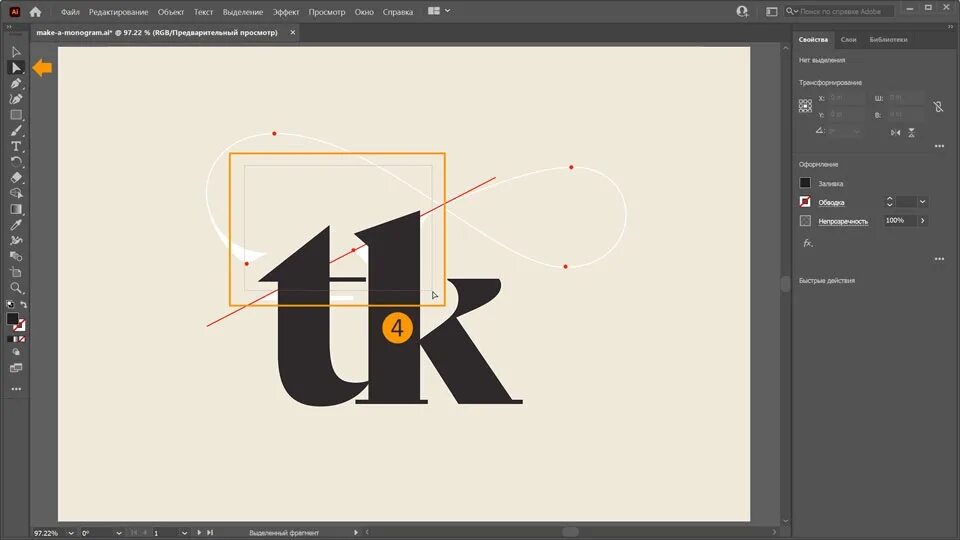Screen dimensions: 960x540
Task: Open the Обводка stroke panel link
Action: tap(831, 203)
